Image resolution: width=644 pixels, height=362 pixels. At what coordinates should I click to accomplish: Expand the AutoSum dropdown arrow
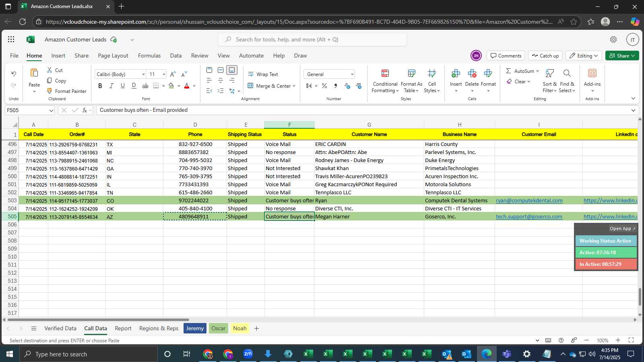click(x=537, y=71)
